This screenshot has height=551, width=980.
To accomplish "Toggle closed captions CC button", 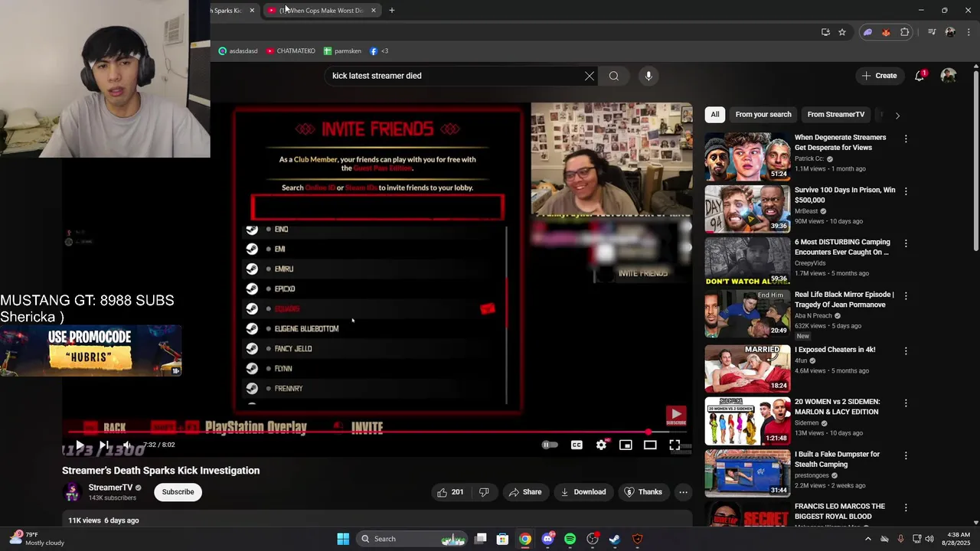I will coord(577,445).
